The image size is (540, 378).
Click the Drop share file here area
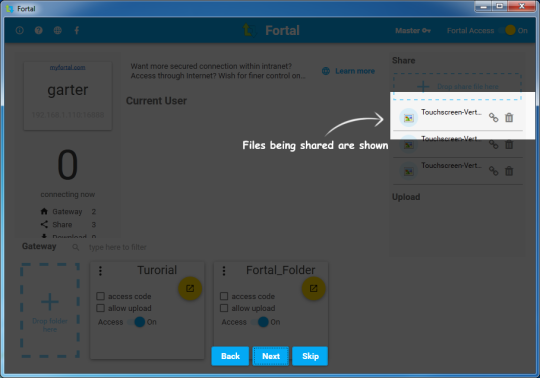tap(457, 86)
